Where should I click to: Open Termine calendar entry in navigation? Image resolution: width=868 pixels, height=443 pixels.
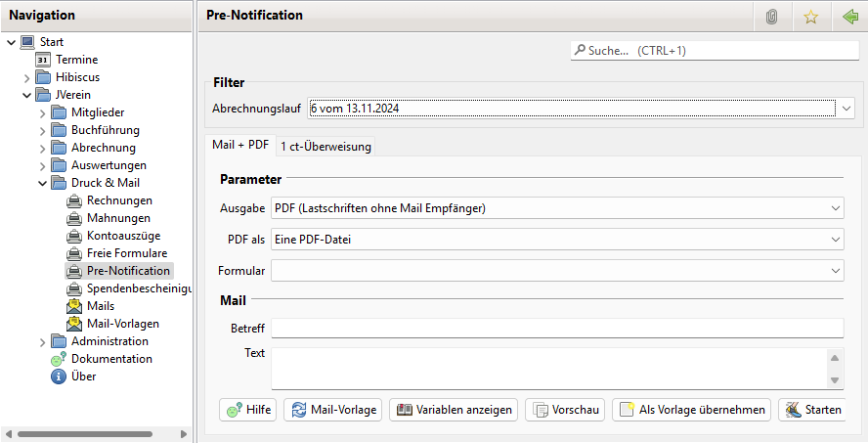click(76, 60)
